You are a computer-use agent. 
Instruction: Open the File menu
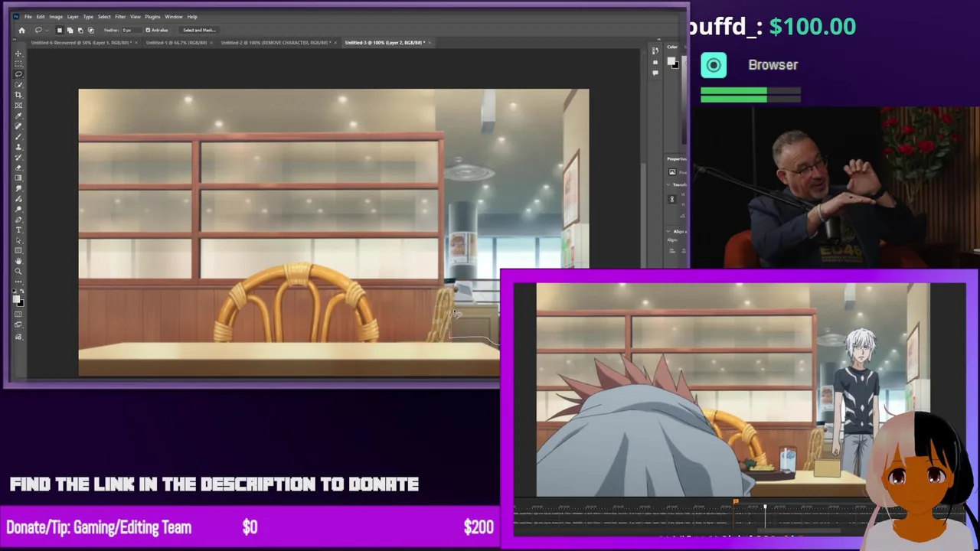pyautogui.click(x=28, y=17)
